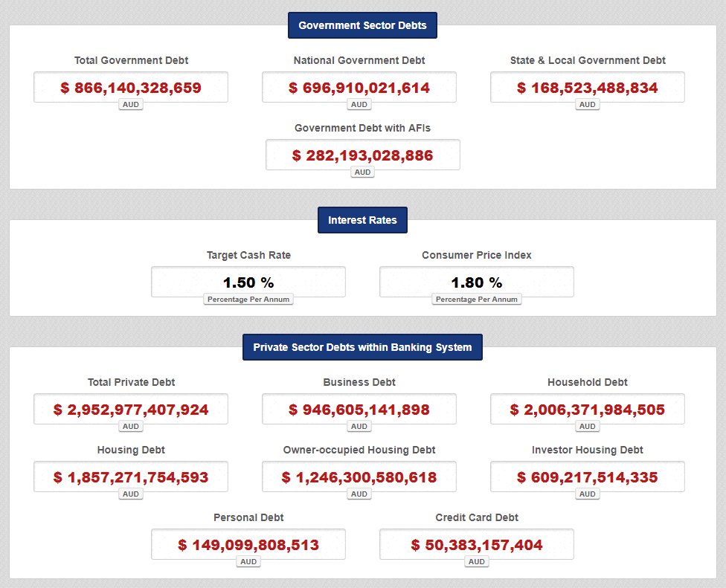Click the Household Debt figure
Image resolution: width=726 pixels, height=588 pixels.
click(x=588, y=410)
